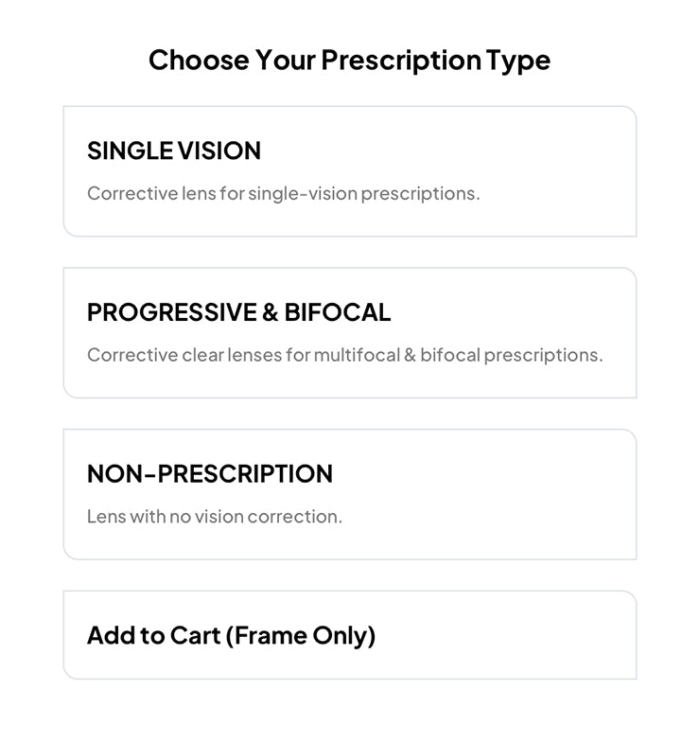700x743 pixels.
Task: Click 'Lens with no vision correction' description
Action: [215, 518]
